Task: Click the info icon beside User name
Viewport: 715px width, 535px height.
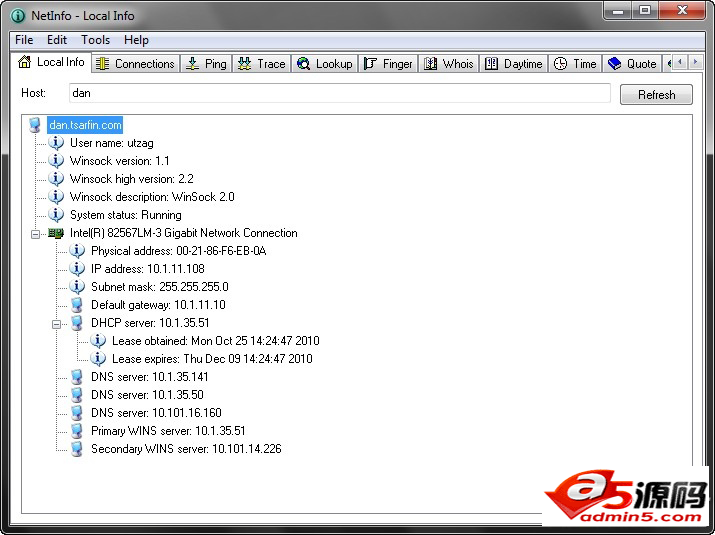Action: (x=56, y=143)
